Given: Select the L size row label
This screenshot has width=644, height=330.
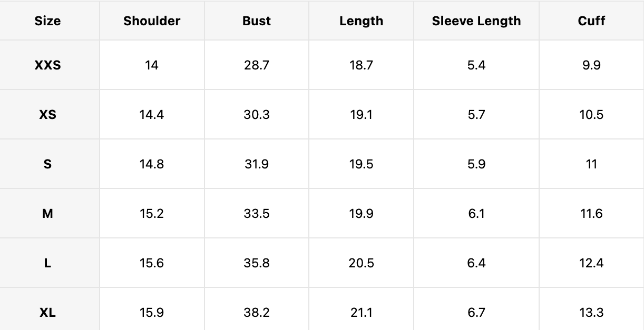Looking at the screenshot, I should (47, 263).
